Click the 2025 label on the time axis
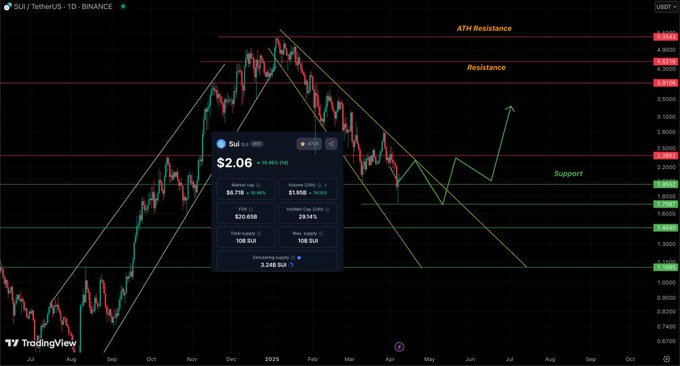This screenshot has width=680, height=366. [272, 359]
